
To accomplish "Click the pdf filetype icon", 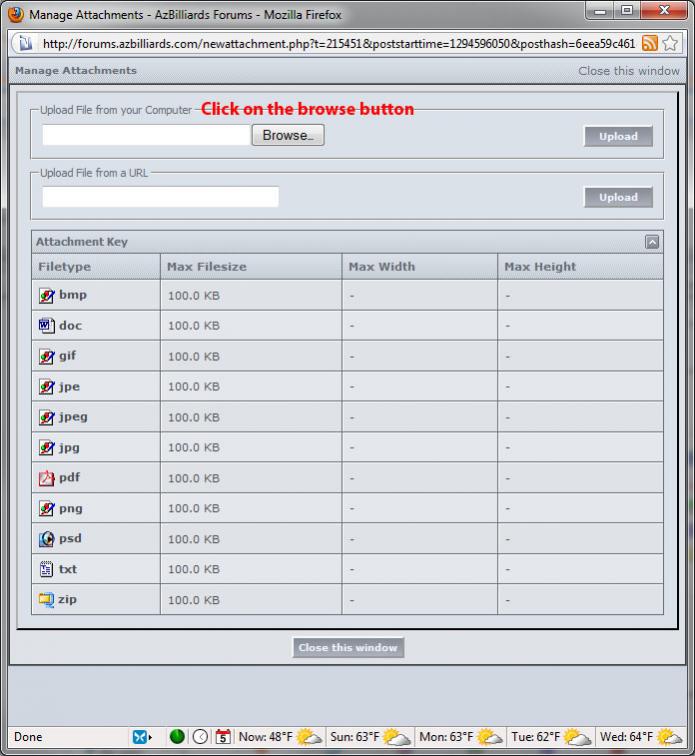I will (46, 478).
